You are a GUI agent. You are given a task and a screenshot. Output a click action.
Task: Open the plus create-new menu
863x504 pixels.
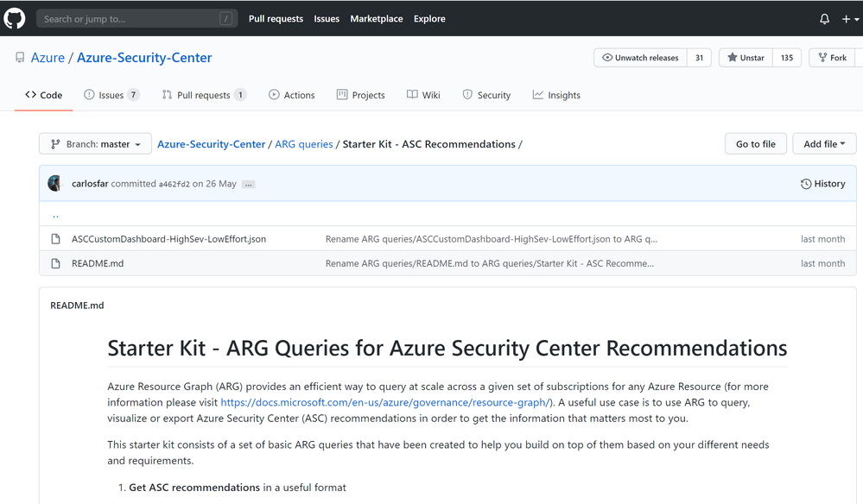coord(850,19)
